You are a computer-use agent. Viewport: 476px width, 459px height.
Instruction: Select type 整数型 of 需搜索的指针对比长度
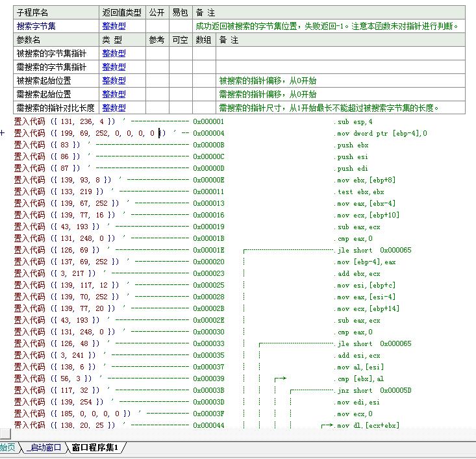coord(114,108)
